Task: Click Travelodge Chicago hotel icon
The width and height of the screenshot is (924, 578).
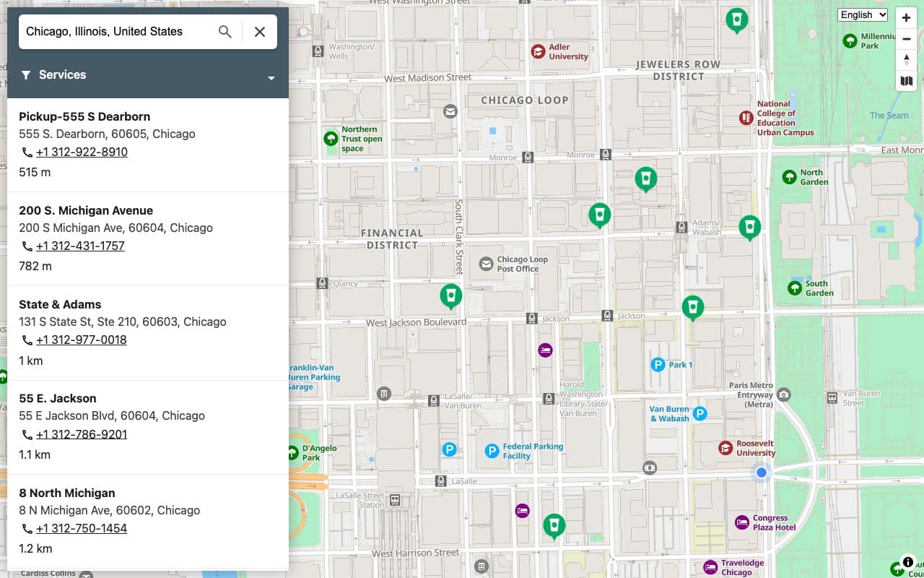Action: pos(710,568)
